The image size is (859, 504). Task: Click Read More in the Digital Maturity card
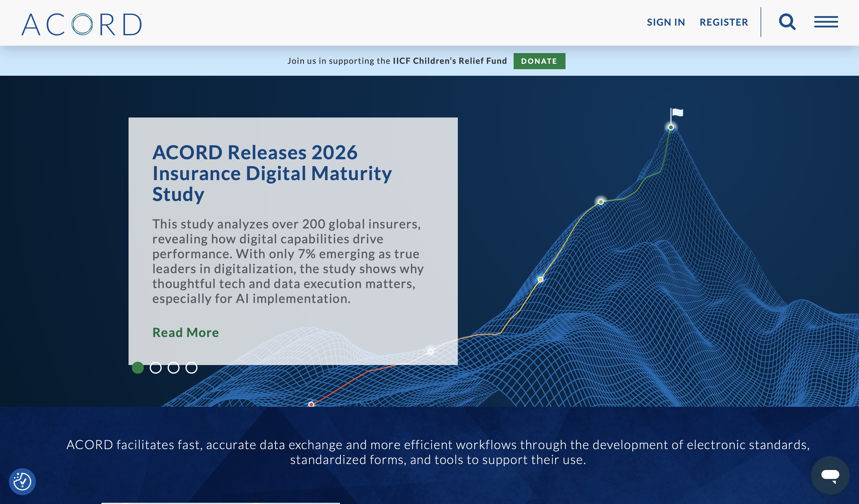tap(186, 332)
